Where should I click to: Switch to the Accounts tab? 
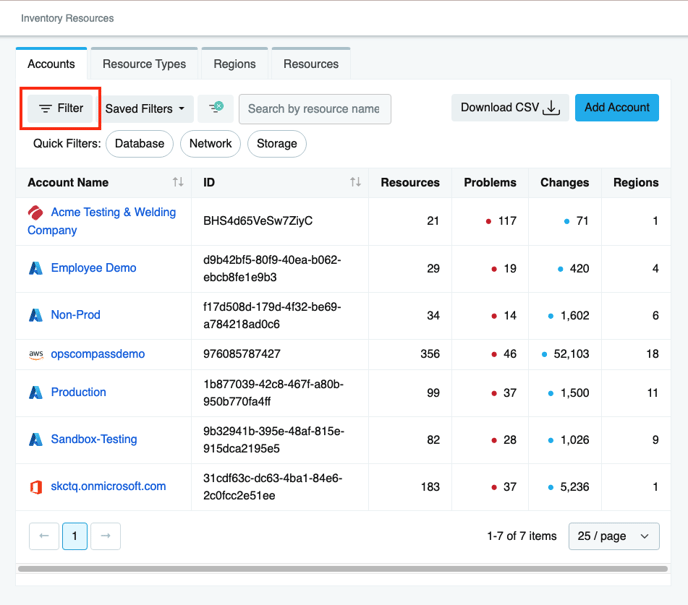tap(51, 64)
